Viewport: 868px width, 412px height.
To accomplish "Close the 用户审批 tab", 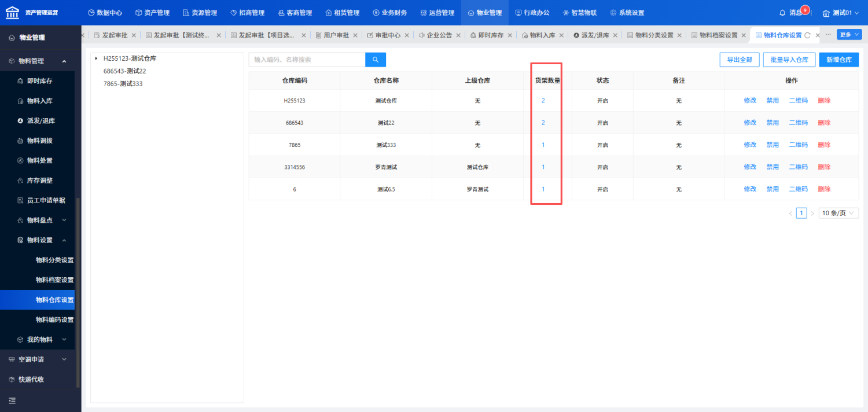I will tap(355, 35).
